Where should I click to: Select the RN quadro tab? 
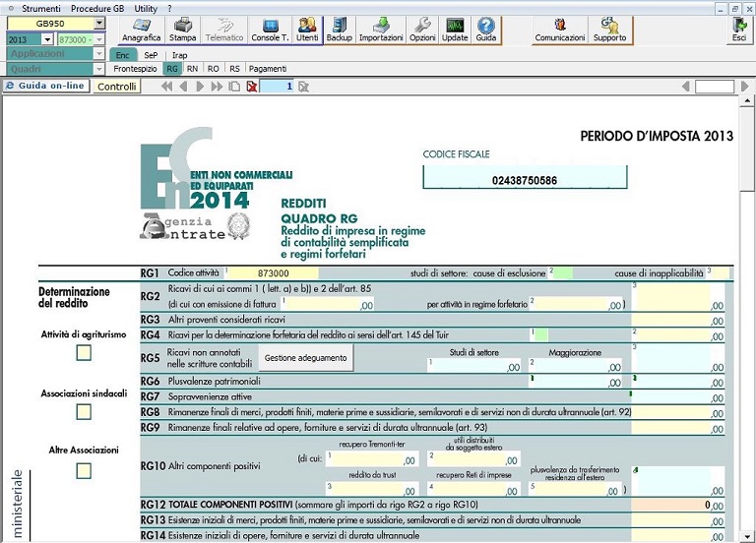point(192,69)
